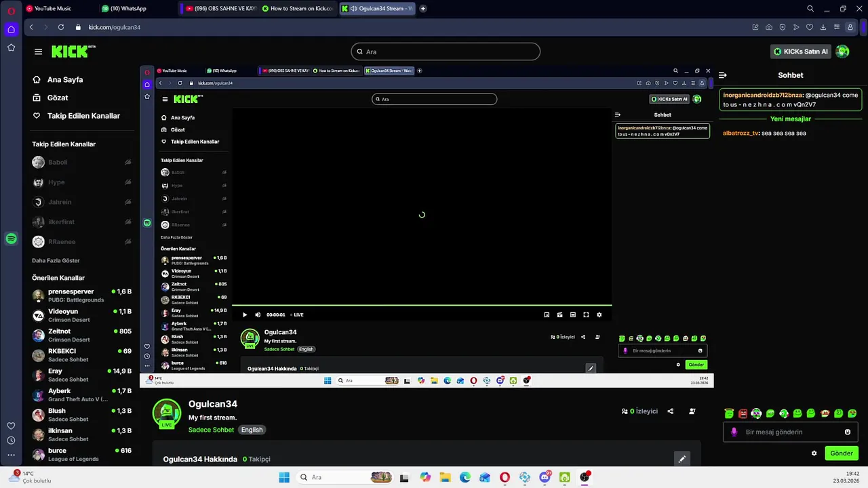This screenshot has height=488, width=868.
Task: Open Eray channel
Action: (x=82, y=375)
